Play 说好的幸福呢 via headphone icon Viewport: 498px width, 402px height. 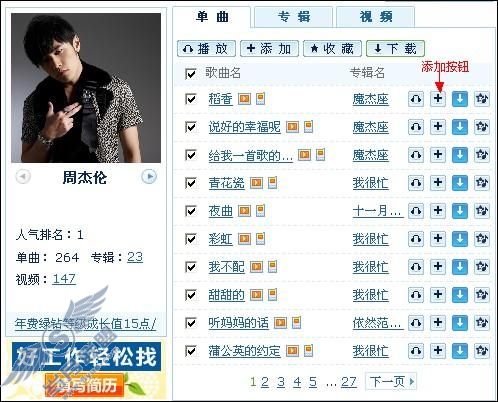416,127
